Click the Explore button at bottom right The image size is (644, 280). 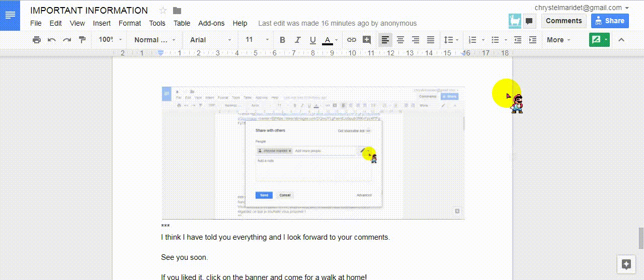[x=626, y=264]
